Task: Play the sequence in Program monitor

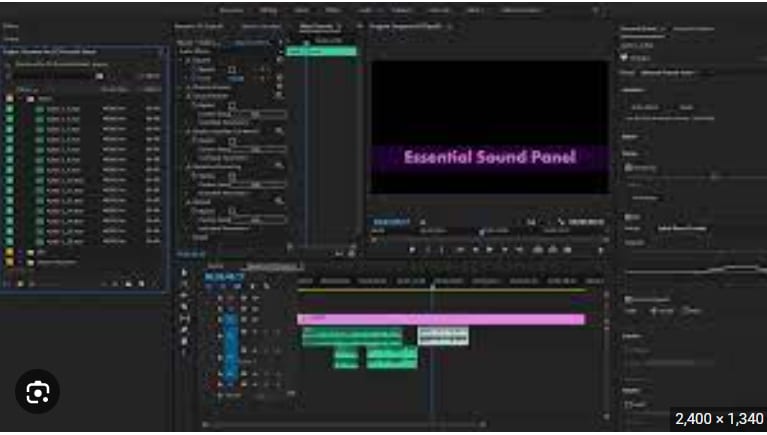Action: point(489,250)
